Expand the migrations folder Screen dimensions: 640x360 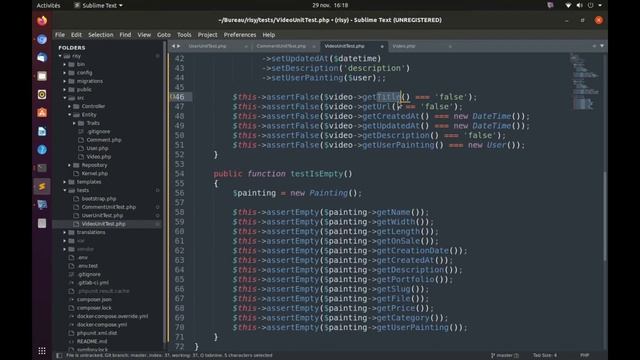pos(64,81)
